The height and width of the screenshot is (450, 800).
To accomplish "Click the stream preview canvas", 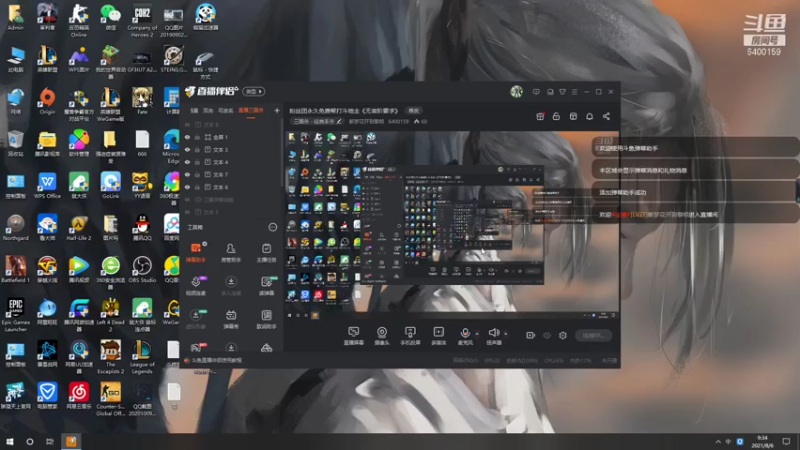I will click(452, 224).
